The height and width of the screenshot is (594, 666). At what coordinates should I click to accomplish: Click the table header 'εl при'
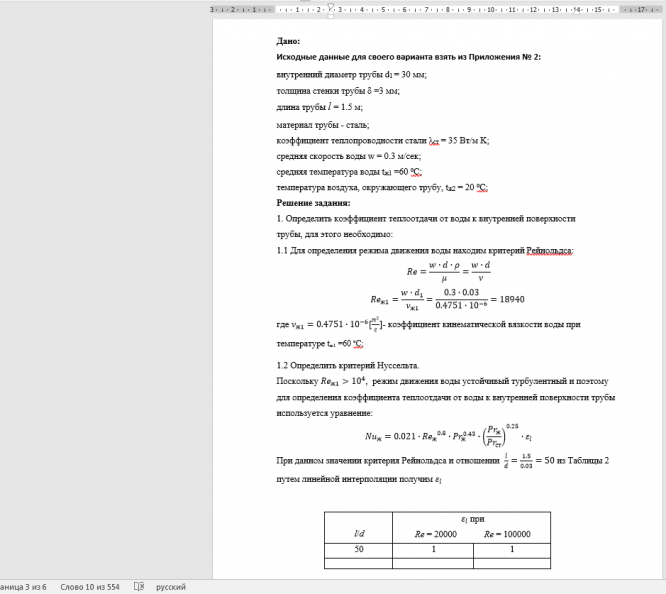pos(472,519)
